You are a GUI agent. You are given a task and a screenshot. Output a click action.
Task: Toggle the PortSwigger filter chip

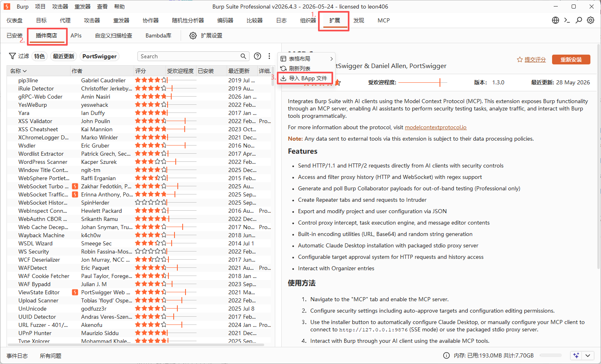pyautogui.click(x=99, y=56)
